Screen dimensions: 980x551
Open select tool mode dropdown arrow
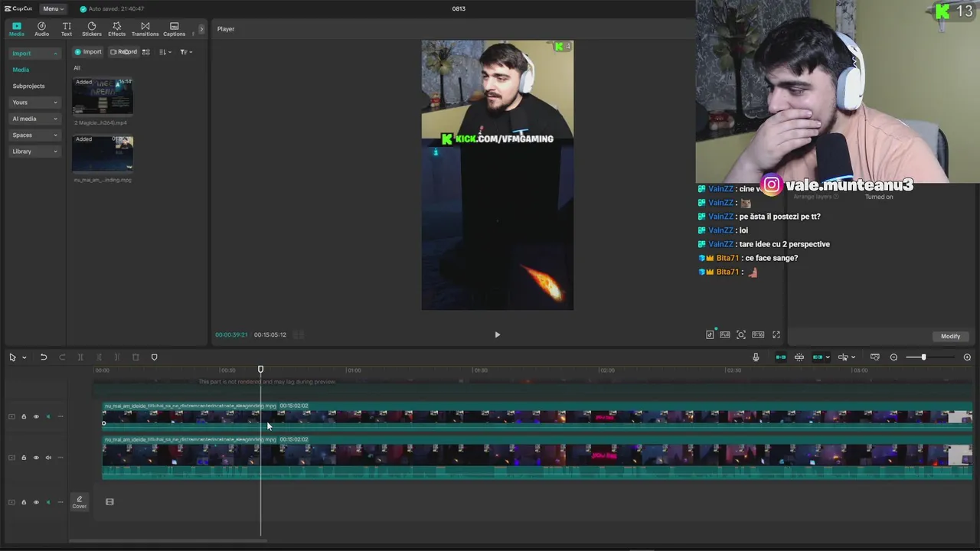(24, 357)
